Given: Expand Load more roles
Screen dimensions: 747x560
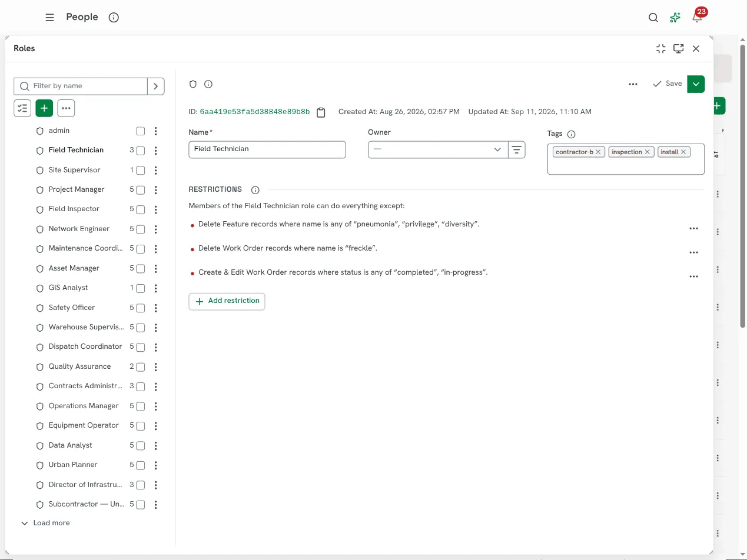Looking at the screenshot, I should coord(45,523).
